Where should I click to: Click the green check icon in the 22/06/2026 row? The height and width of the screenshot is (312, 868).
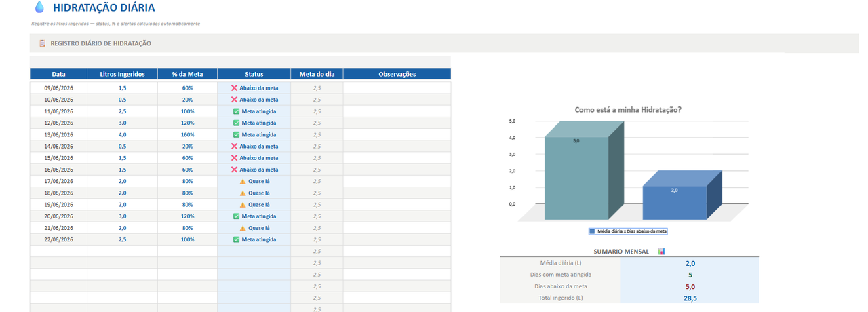click(x=236, y=239)
